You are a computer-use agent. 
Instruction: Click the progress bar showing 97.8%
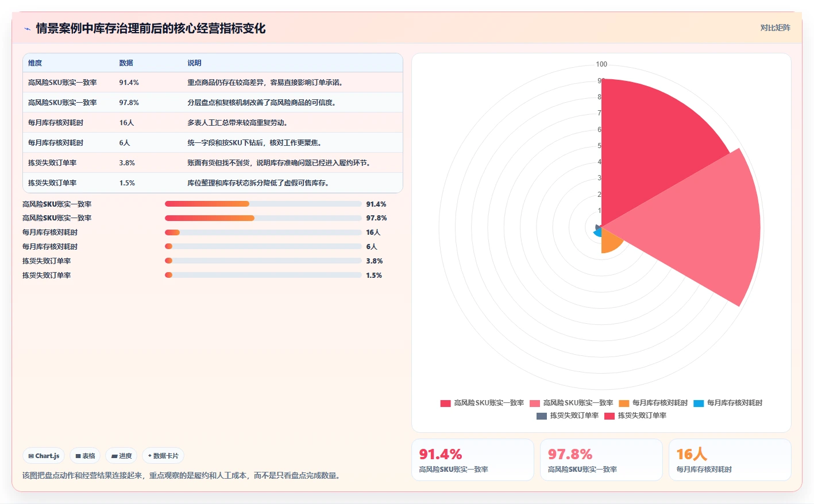pyautogui.click(x=263, y=218)
